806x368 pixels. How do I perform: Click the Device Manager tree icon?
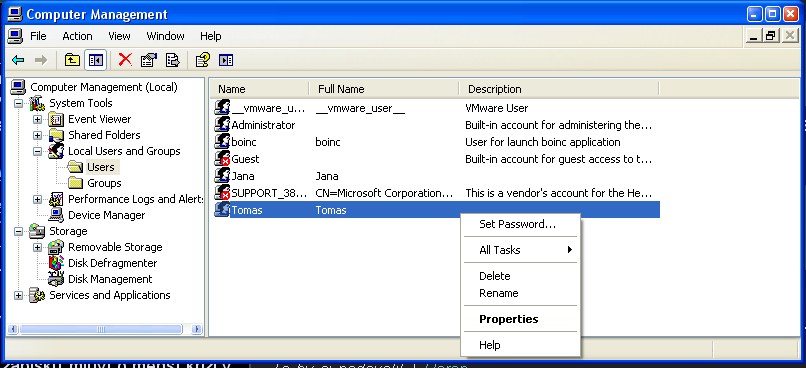pos(56,215)
